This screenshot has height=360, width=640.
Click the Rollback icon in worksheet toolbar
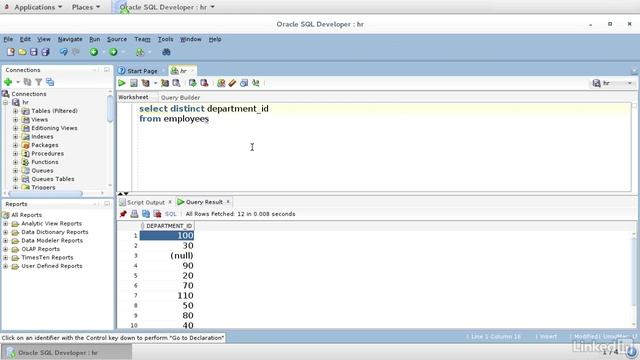pyautogui.click(x=204, y=83)
